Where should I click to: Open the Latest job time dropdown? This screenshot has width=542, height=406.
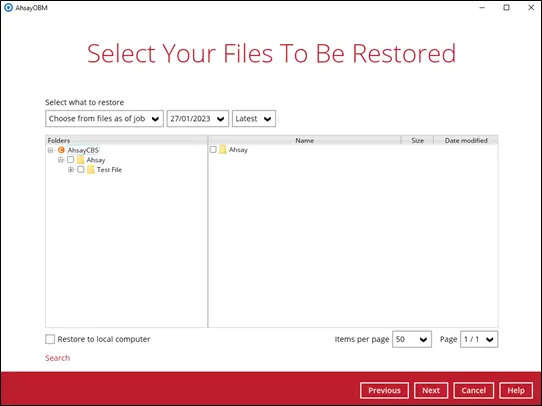(x=254, y=119)
